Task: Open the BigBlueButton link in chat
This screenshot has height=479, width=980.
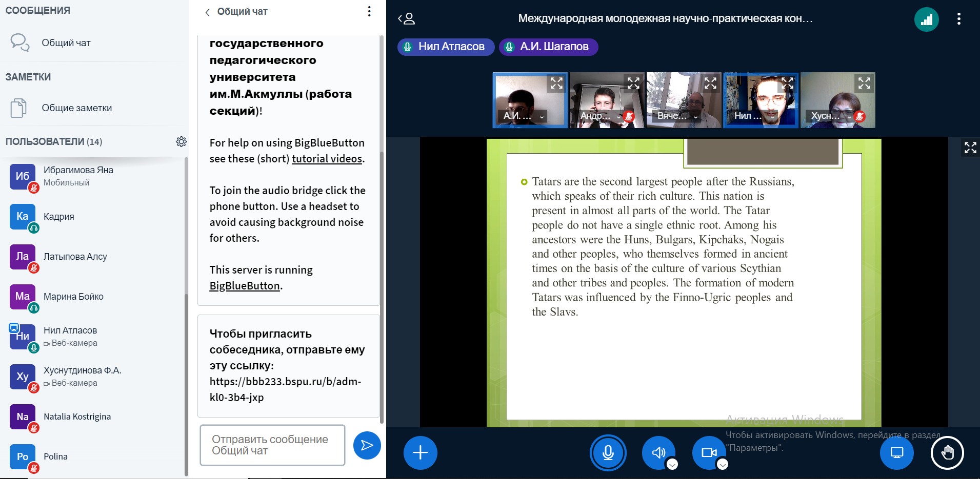Action: coord(245,286)
